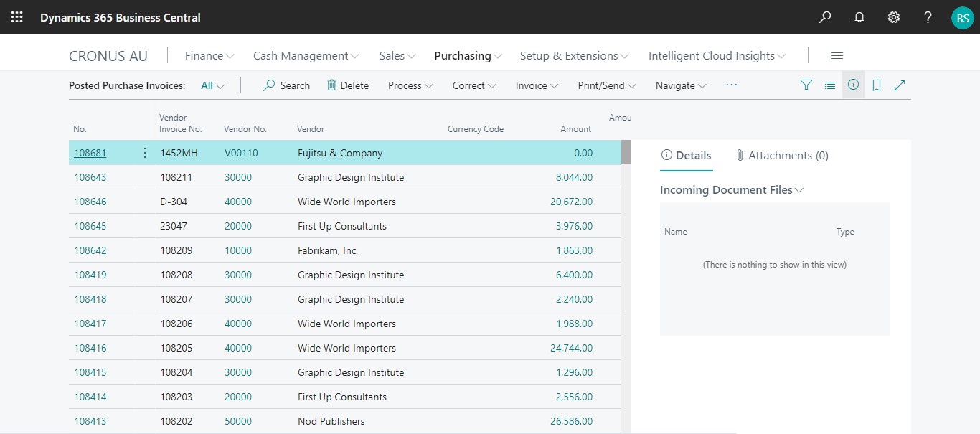The width and height of the screenshot is (980, 434).
Task: Open the All views filter dropdown
Action: pyautogui.click(x=212, y=85)
